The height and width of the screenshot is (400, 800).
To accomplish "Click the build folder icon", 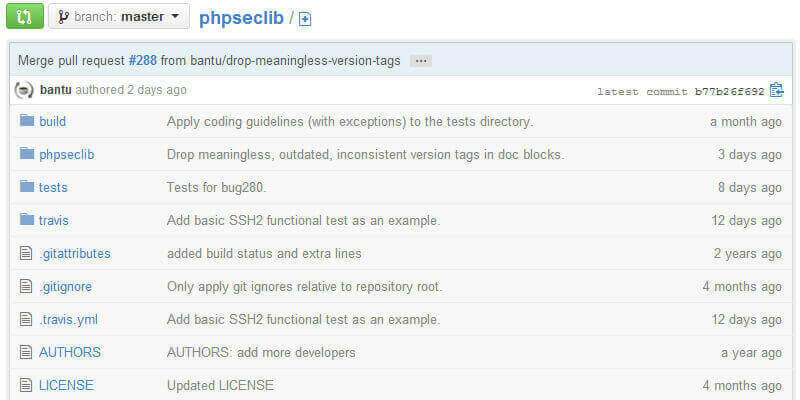I will click(x=26, y=121).
